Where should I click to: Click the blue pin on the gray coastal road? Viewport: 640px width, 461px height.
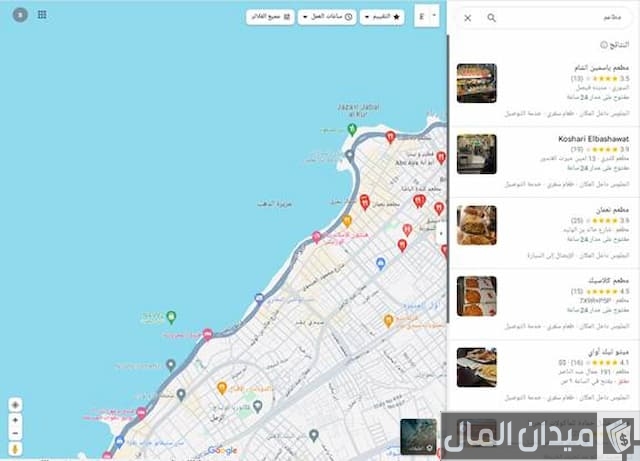pyautogui.click(x=259, y=298)
